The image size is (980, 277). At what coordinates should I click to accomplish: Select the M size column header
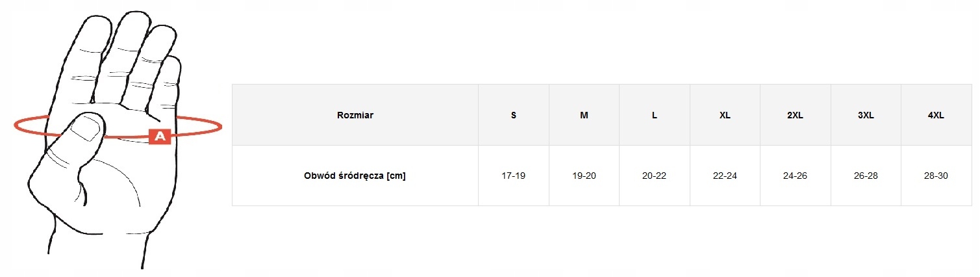[584, 115]
